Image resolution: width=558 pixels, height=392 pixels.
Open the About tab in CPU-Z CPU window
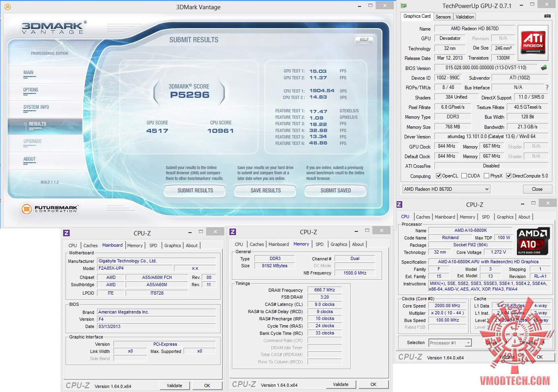tap(524, 217)
